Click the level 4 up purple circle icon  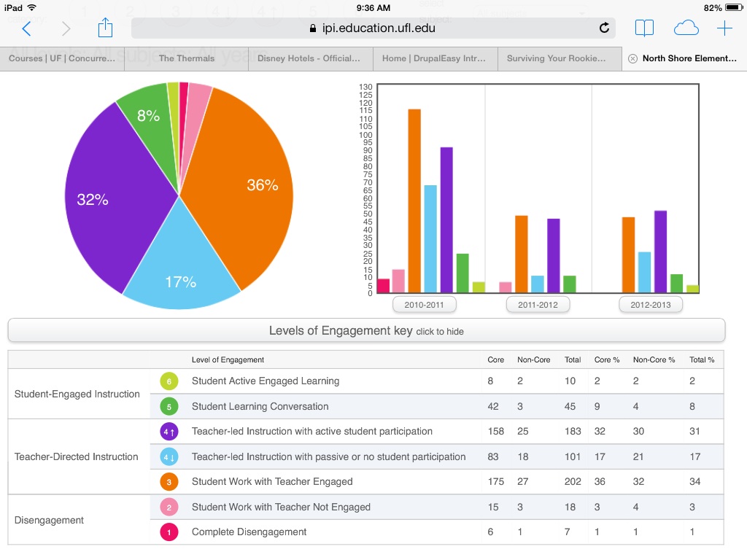click(x=169, y=432)
